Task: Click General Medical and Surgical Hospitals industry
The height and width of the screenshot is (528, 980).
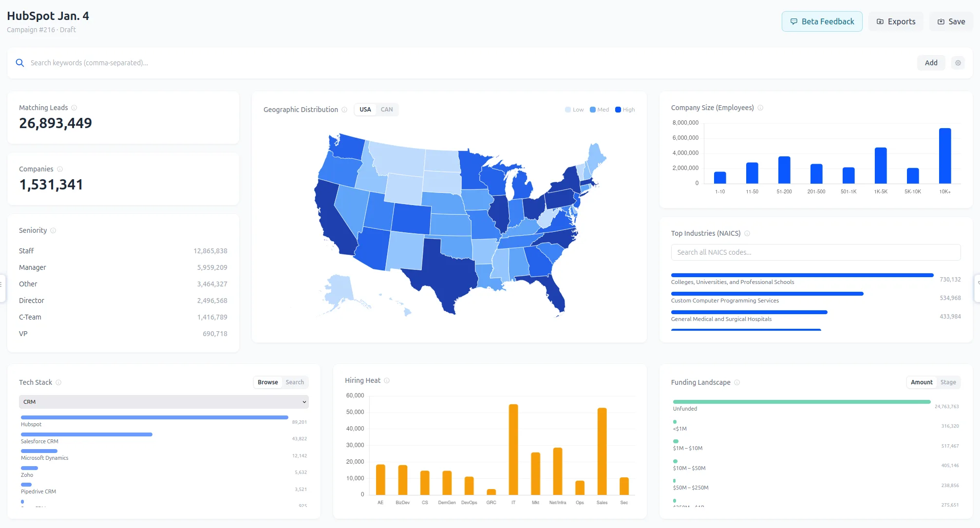Action: (816, 316)
